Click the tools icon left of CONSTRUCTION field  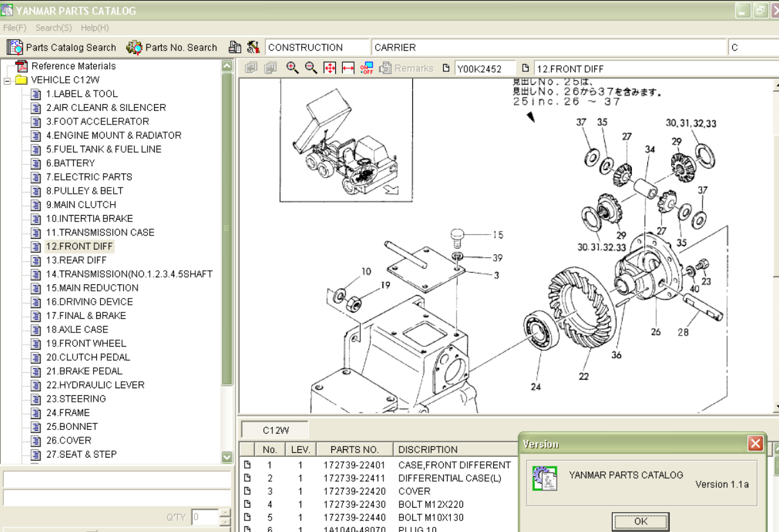click(253, 47)
